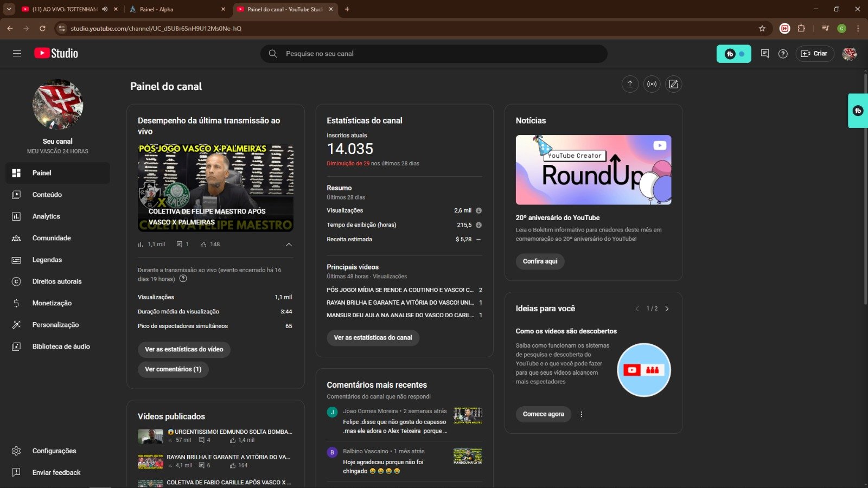Open the tab search dropdown arrow

coord(9,9)
